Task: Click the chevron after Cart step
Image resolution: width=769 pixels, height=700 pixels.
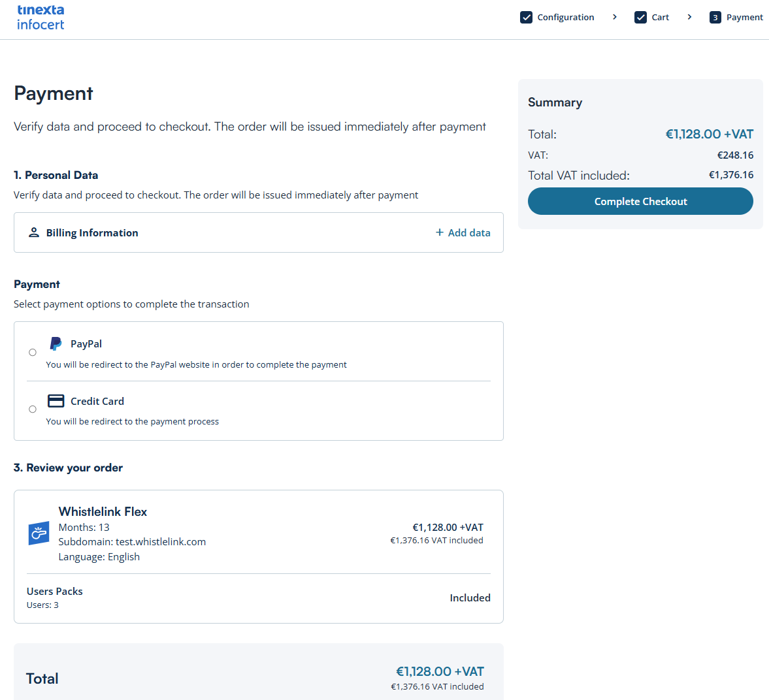Action: [689, 17]
